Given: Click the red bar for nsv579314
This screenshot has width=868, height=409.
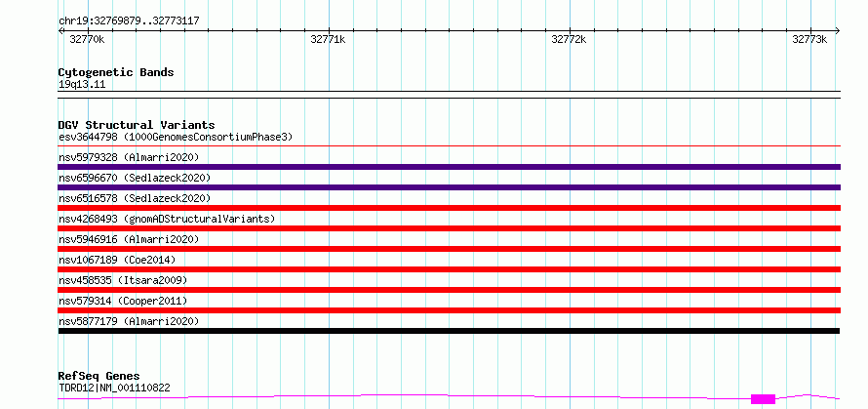Looking at the screenshot, I should point(449,310).
